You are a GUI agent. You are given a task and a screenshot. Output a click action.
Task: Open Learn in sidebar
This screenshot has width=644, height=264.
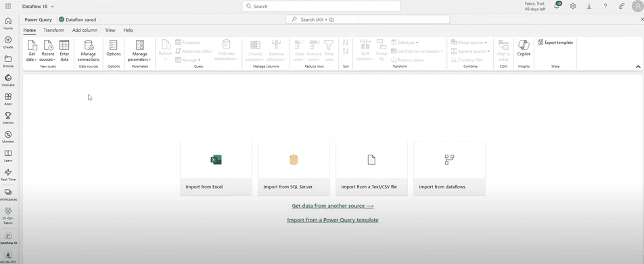(x=8, y=156)
